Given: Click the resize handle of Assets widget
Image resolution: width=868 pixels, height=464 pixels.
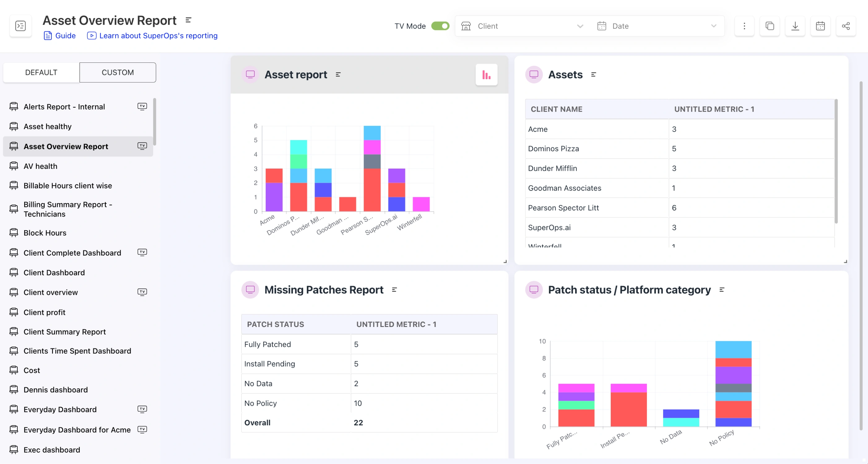Looking at the screenshot, I should (x=845, y=261).
